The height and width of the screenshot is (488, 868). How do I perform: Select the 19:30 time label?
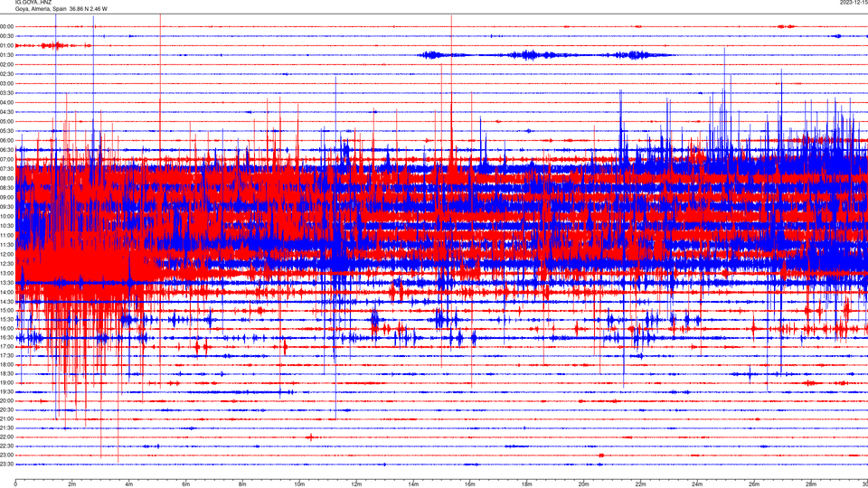coord(7,391)
